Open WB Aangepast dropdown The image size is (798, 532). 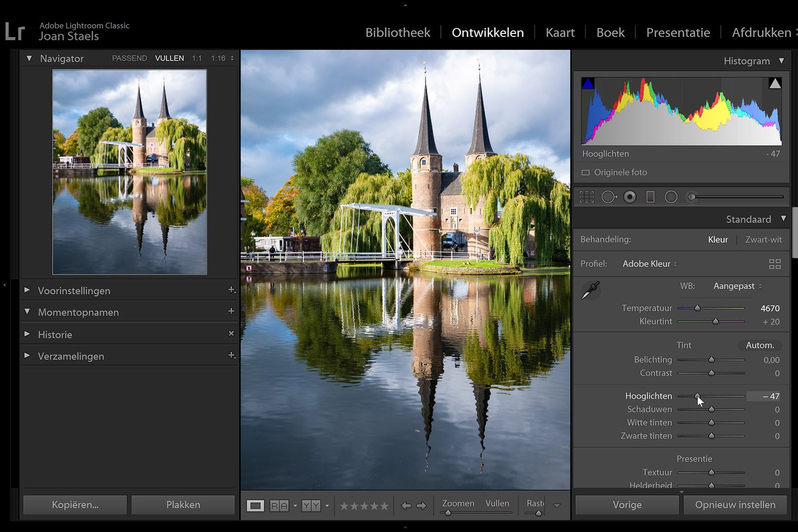tap(737, 286)
